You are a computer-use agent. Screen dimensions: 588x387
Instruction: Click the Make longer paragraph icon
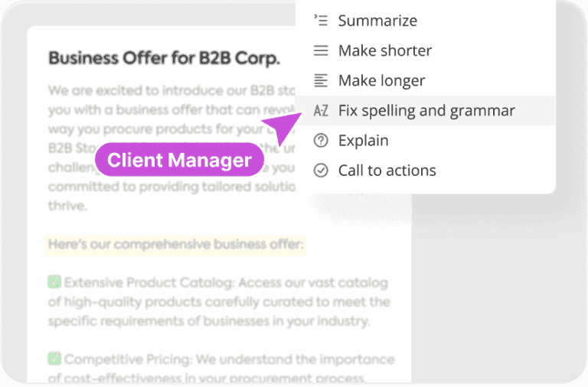pos(321,80)
